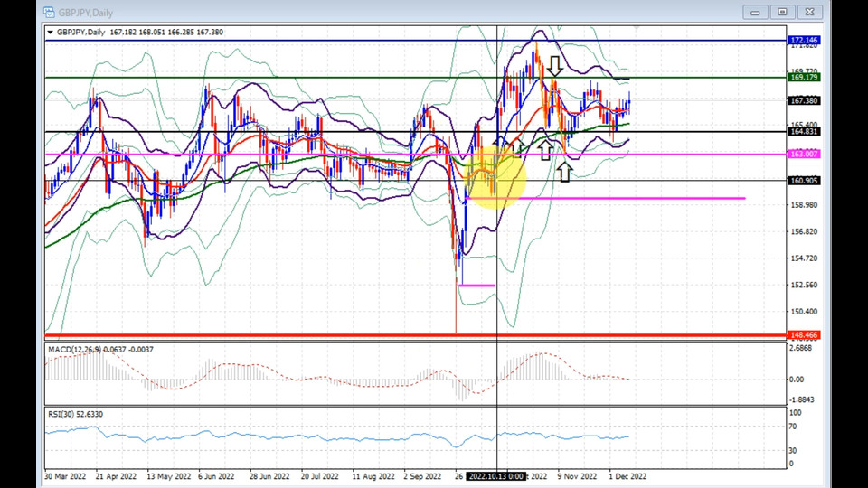Click the MACD scale value -1.8843
The image size is (868, 488).
801,399
